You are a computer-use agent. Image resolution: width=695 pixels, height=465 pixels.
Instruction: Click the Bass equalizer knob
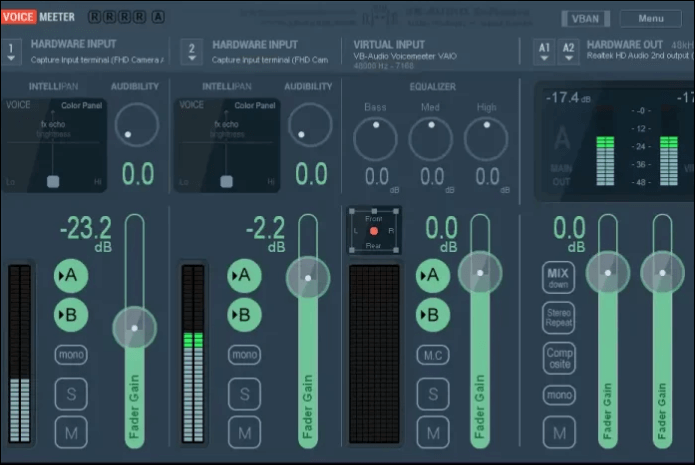(x=375, y=139)
